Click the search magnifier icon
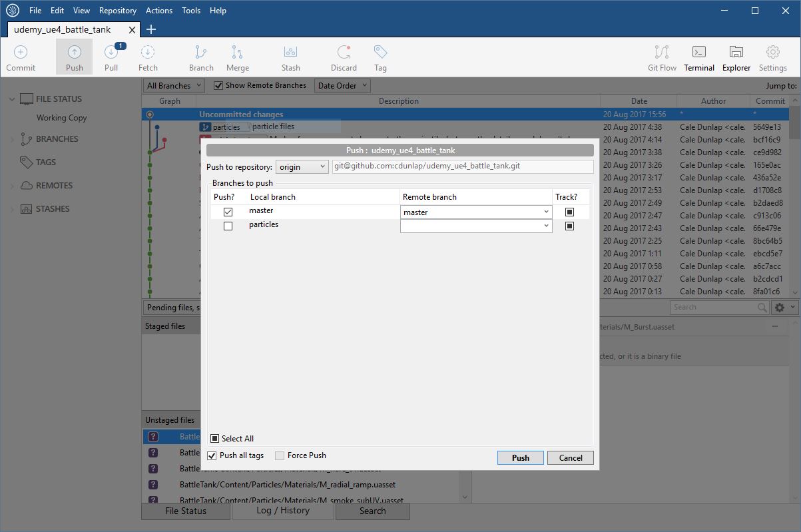This screenshot has width=801, height=532. tap(762, 307)
